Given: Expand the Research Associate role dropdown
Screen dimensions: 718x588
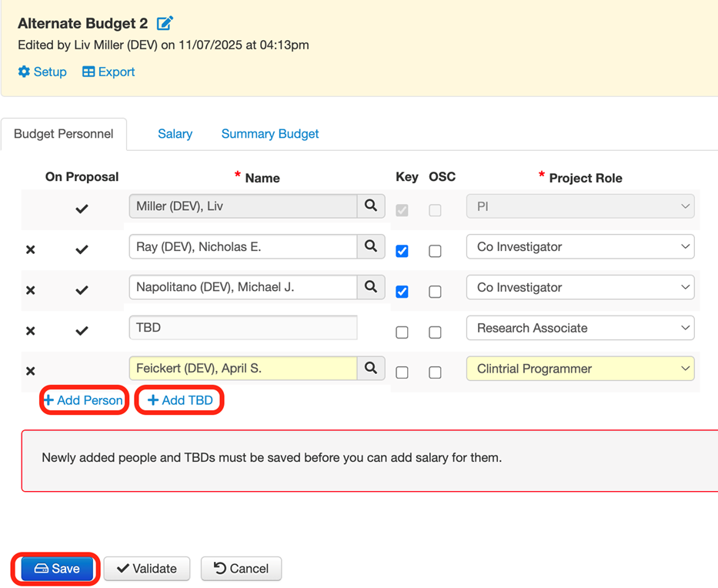Looking at the screenshot, I should [580, 328].
